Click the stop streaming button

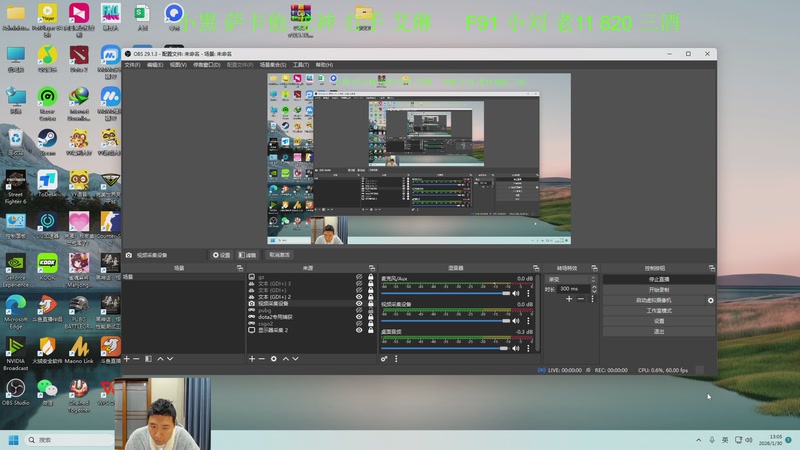[x=659, y=280]
